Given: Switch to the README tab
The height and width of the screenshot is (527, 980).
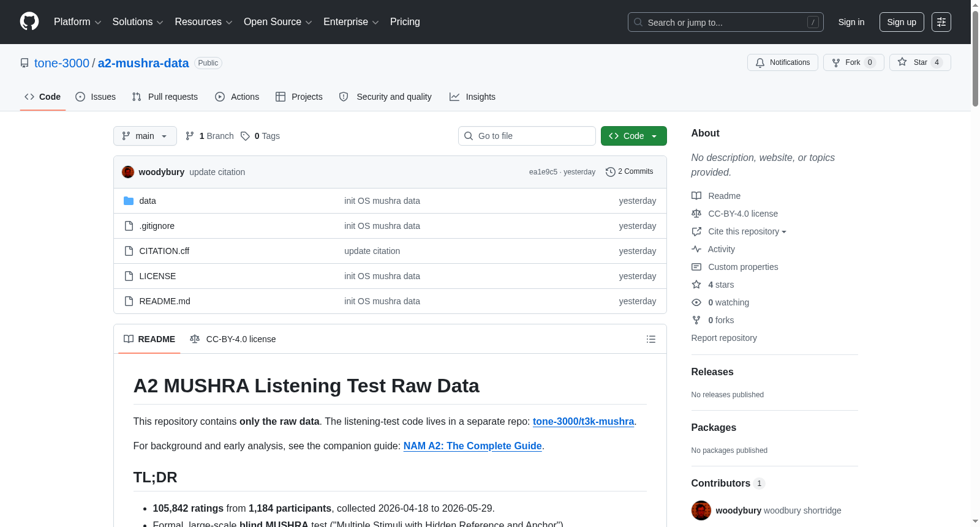Looking at the screenshot, I should [x=149, y=339].
